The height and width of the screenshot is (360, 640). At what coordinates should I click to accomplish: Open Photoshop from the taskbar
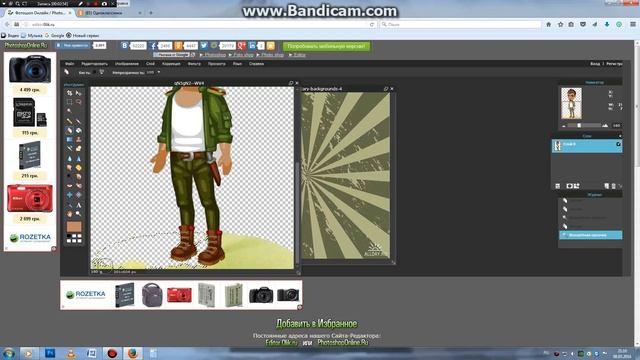point(50,353)
